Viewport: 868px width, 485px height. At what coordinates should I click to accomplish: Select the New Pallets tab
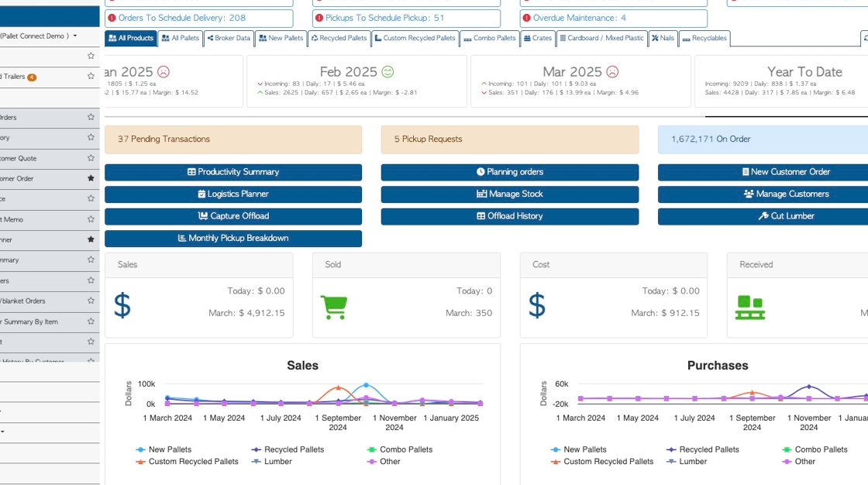(x=281, y=38)
